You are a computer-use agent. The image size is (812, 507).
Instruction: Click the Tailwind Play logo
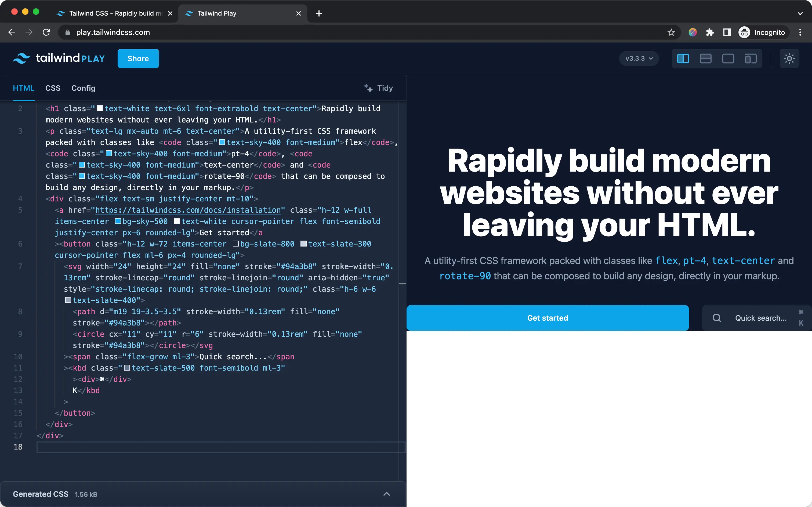click(x=59, y=58)
